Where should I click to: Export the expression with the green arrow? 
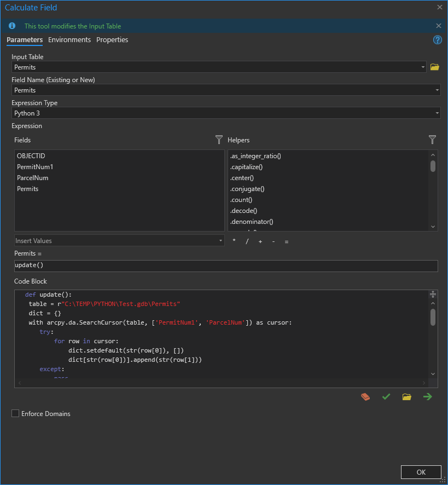click(427, 396)
